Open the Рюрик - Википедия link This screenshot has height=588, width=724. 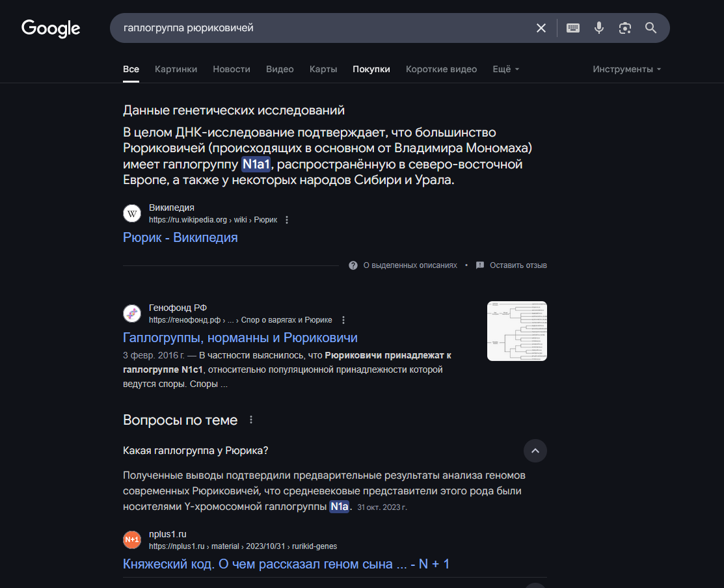(x=180, y=237)
